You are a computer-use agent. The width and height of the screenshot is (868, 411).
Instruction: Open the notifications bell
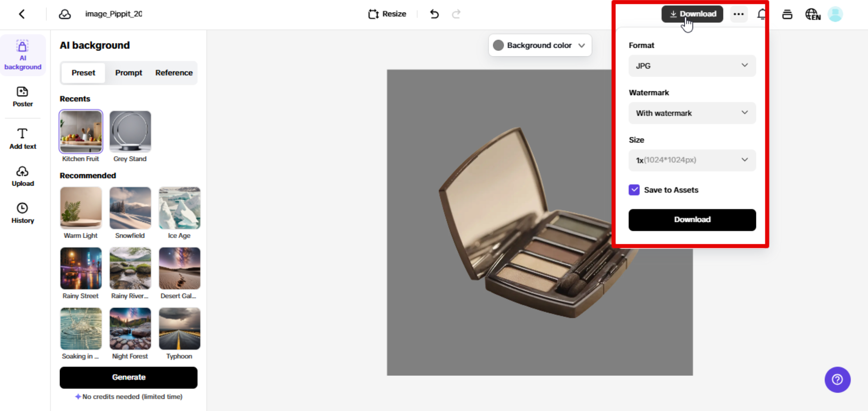click(761, 14)
